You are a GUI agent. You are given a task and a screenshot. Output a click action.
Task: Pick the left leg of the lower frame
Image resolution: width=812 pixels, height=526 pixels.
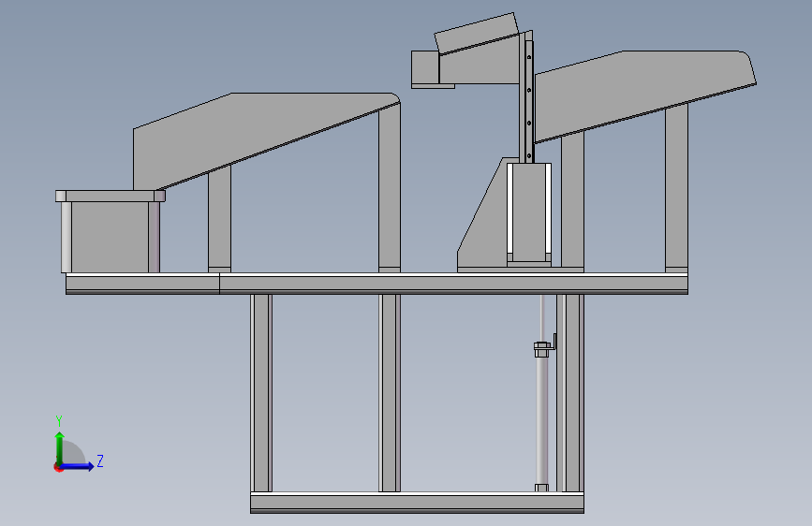pyautogui.click(x=261, y=393)
